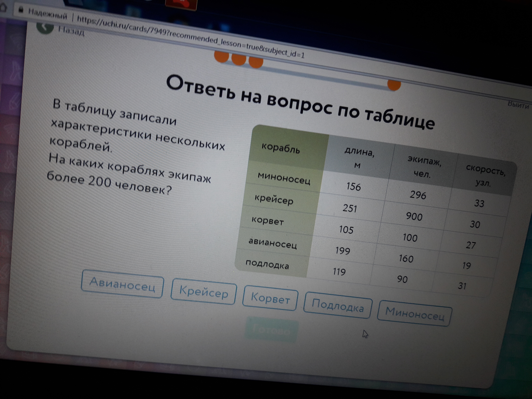
Task: Choose the Корвет answer button
Action: 270,298
